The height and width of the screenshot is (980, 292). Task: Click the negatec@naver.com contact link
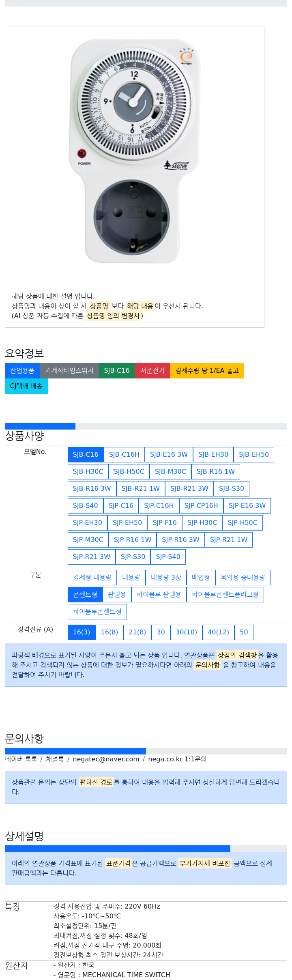[x=106, y=759]
